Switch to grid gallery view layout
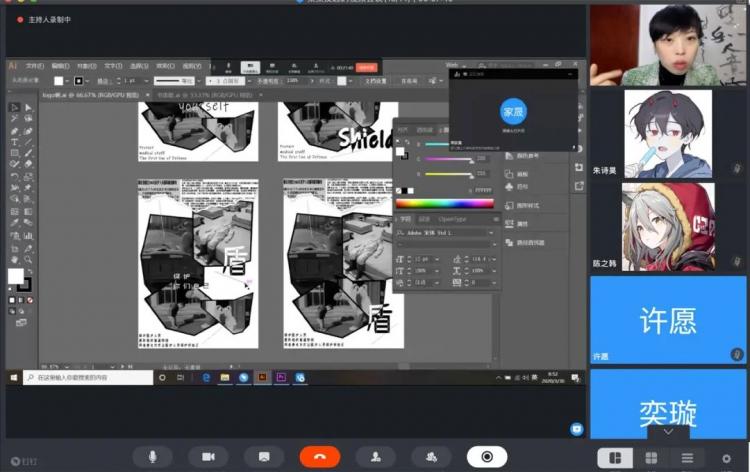The width and height of the screenshot is (750, 472). tap(651, 458)
